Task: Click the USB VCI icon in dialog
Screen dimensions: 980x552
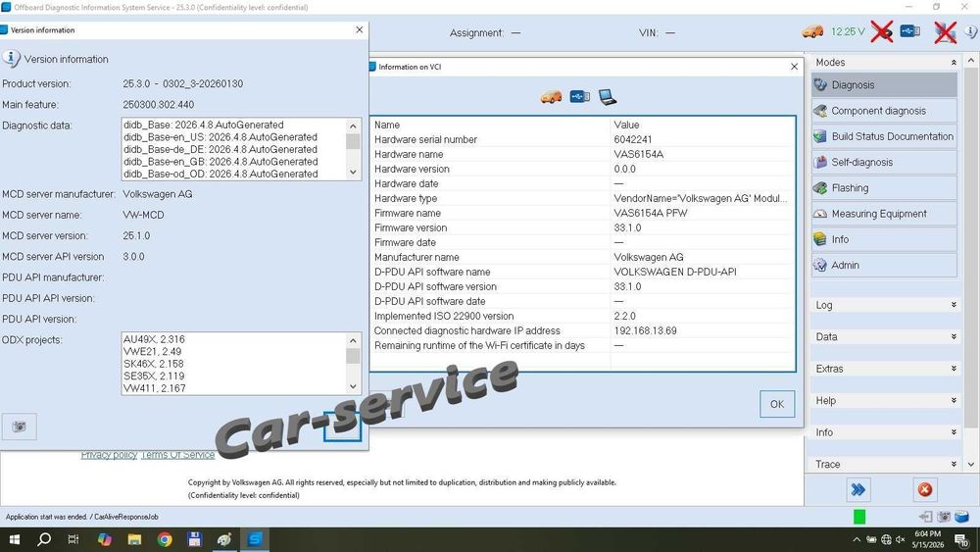Action: [x=579, y=96]
